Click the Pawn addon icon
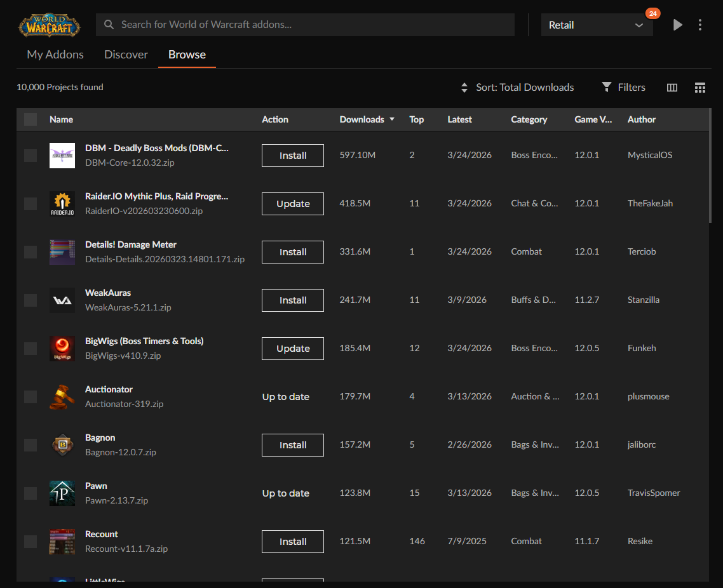This screenshot has width=723, height=588. pyautogui.click(x=62, y=493)
